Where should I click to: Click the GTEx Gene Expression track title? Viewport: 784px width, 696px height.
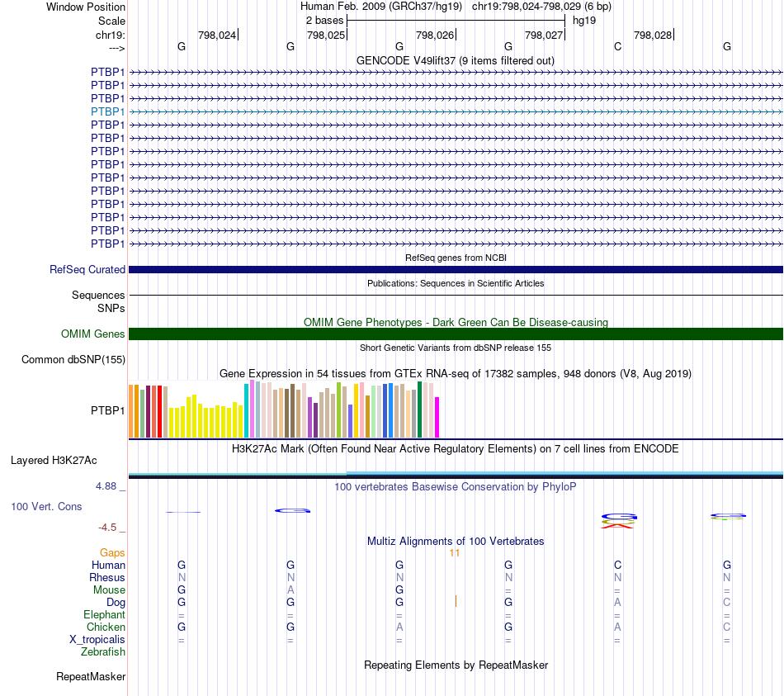(x=456, y=373)
